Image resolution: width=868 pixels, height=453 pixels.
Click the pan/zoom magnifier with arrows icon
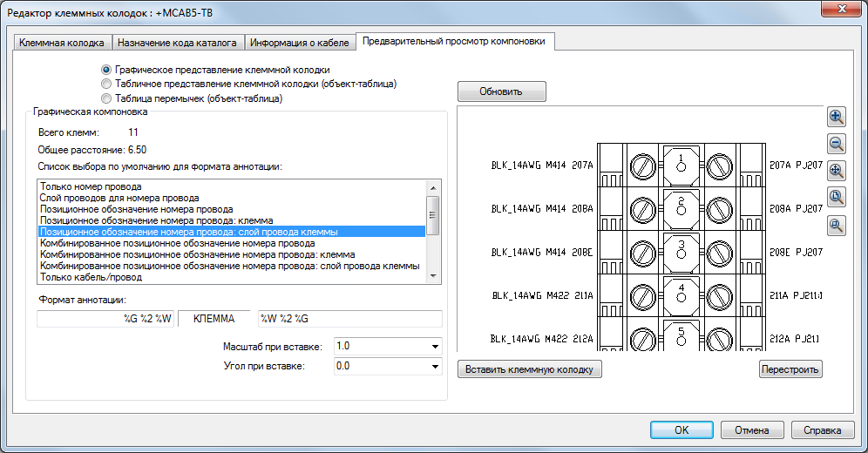tap(837, 171)
